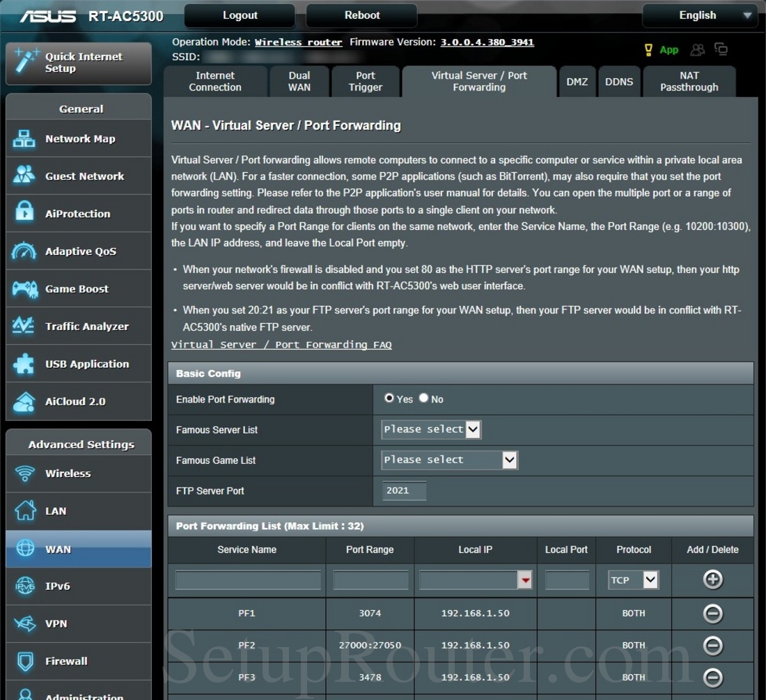Click the PF3 service name cell
The width and height of the screenshot is (766, 700).
(x=247, y=678)
